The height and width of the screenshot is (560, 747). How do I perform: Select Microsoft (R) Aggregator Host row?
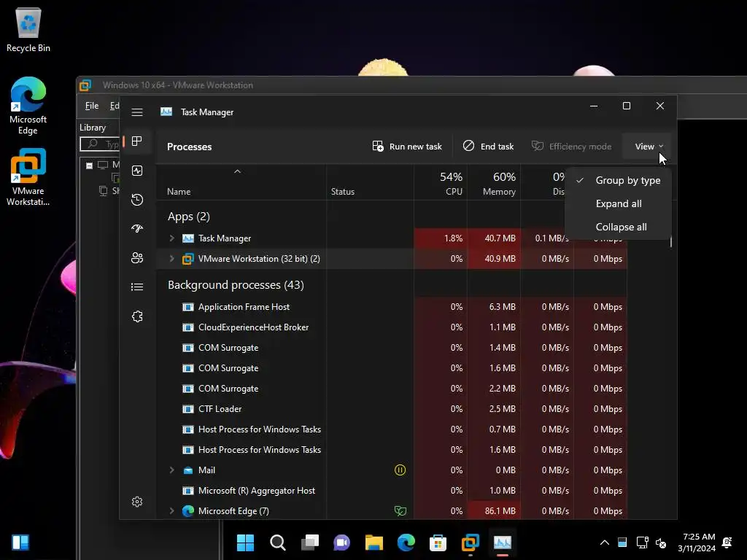tap(391, 491)
